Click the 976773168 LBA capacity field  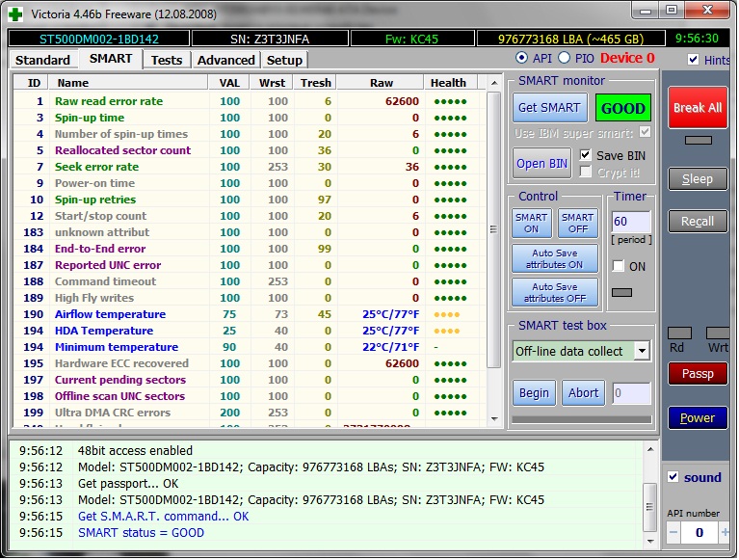(570, 39)
